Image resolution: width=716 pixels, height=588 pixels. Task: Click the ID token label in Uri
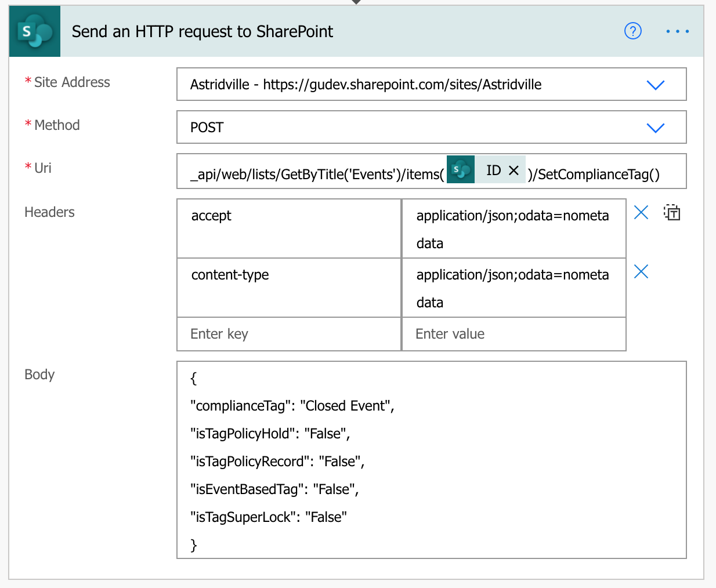point(494,170)
